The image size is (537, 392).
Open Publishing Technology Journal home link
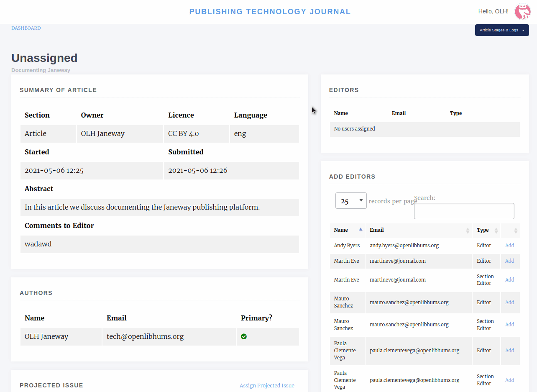click(x=270, y=12)
